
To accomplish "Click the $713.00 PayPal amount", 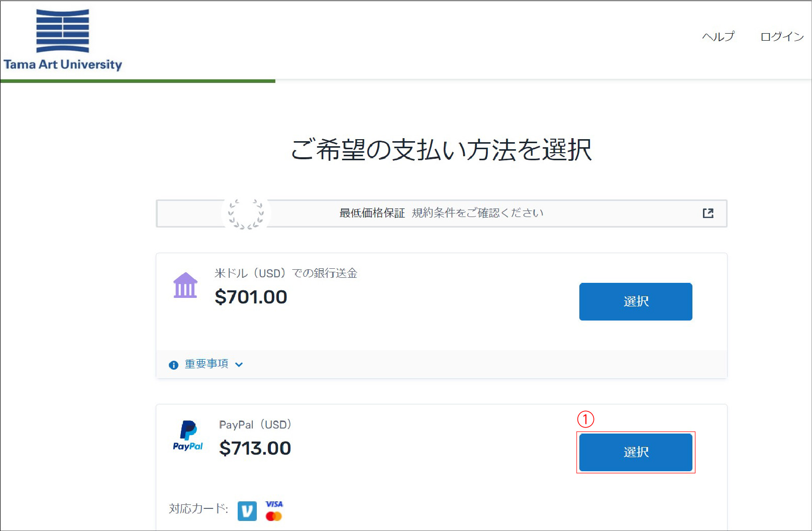I will point(255,448).
